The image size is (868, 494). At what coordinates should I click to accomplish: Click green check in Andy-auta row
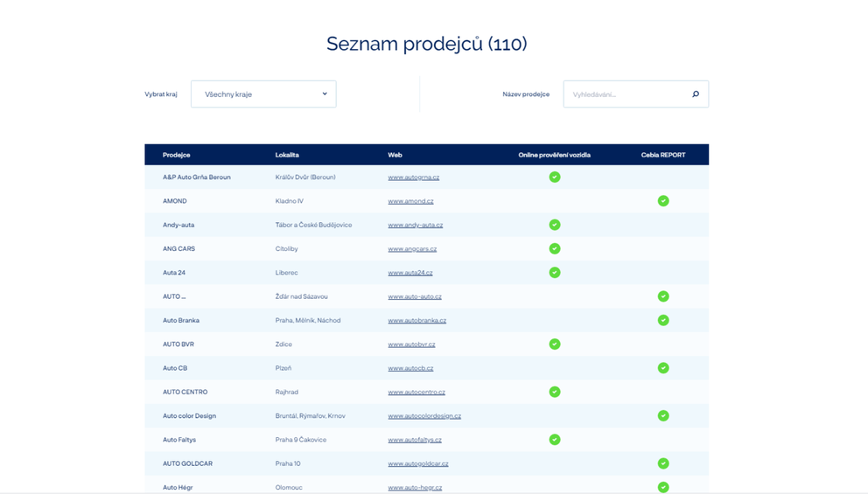[x=555, y=225]
